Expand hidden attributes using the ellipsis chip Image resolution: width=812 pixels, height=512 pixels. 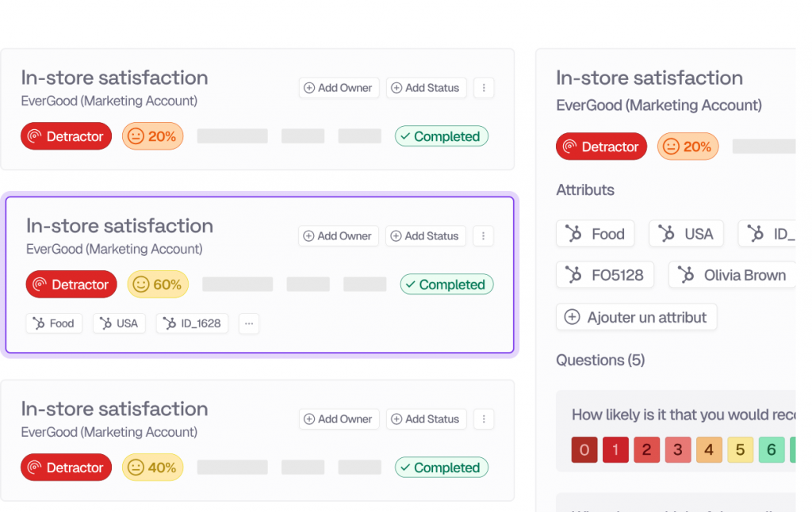tap(249, 323)
